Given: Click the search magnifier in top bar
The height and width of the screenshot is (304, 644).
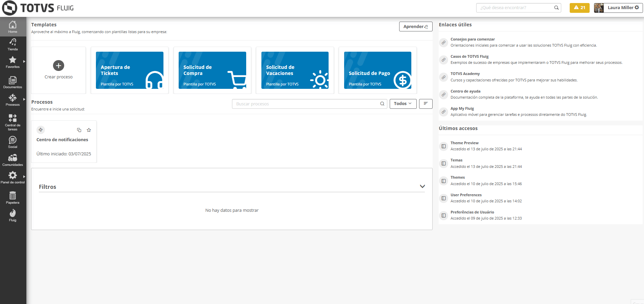Looking at the screenshot, I should click(x=556, y=8).
